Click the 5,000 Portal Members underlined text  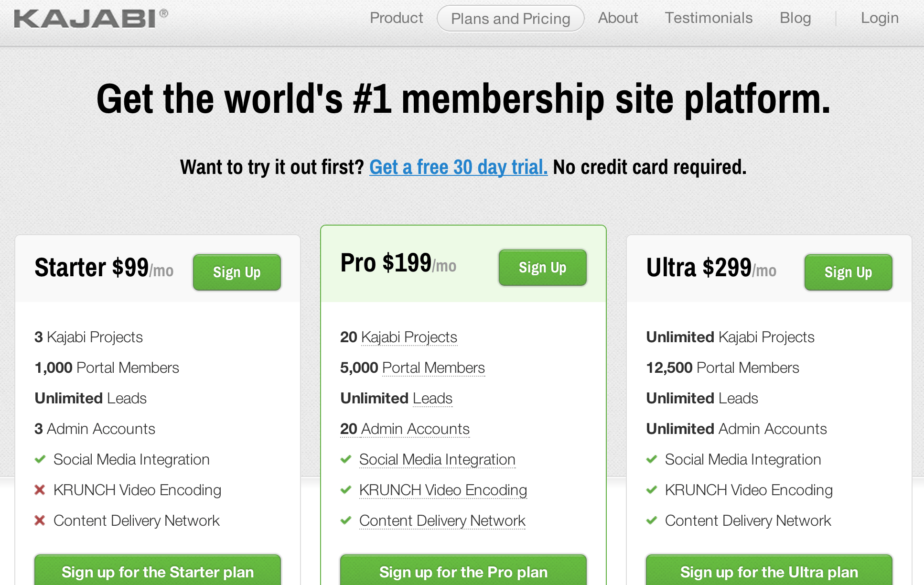433,368
